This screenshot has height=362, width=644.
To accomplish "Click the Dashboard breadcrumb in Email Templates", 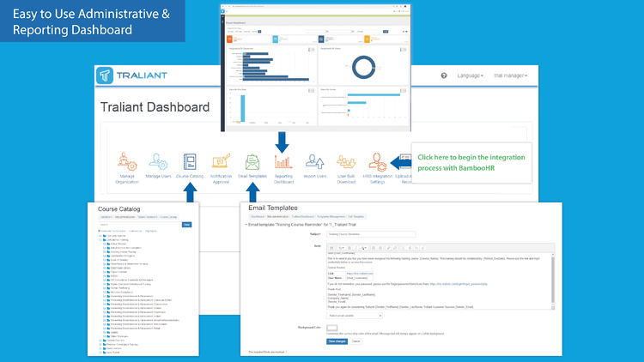I will pyautogui.click(x=258, y=217).
